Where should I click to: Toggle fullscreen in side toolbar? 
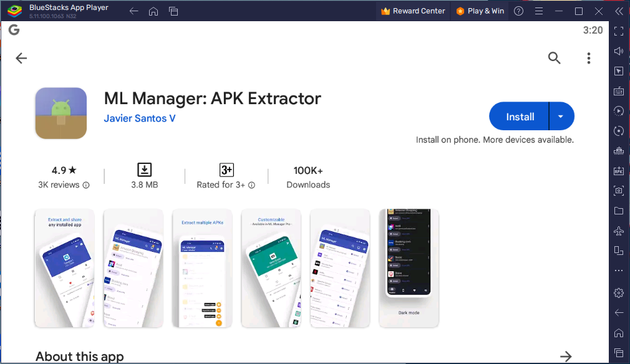tap(619, 31)
